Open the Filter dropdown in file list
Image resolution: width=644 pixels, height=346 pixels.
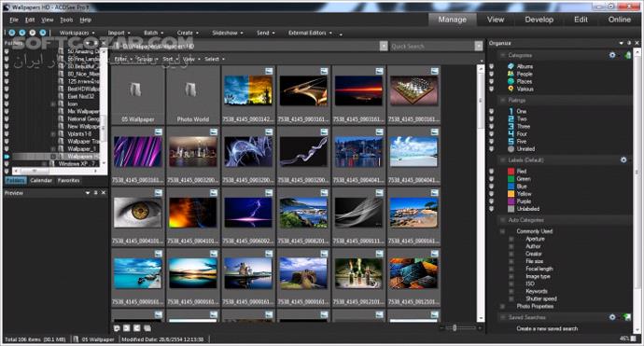coord(123,59)
